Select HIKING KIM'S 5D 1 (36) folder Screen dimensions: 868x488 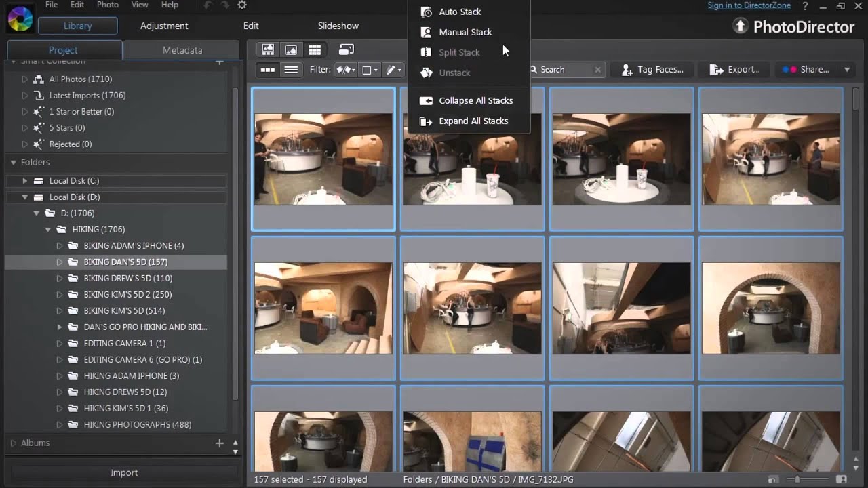126,409
